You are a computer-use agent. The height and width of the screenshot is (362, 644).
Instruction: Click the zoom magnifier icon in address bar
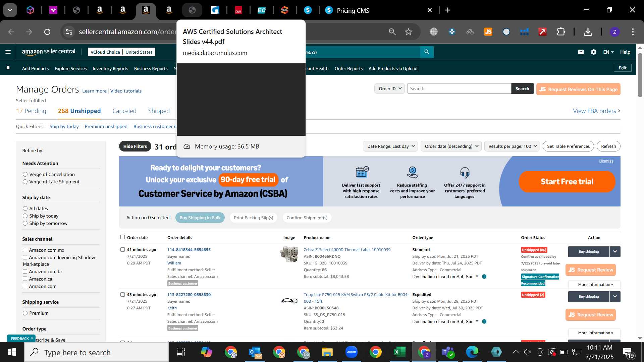pyautogui.click(x=392, y=32)
